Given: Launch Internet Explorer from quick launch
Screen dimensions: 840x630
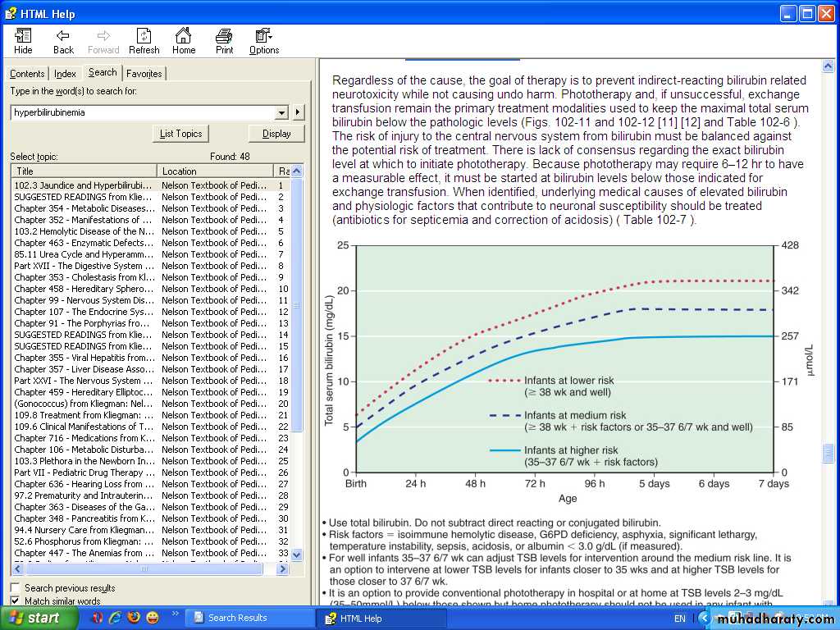Looking at the screenshot, I should (x=115, y=618).
